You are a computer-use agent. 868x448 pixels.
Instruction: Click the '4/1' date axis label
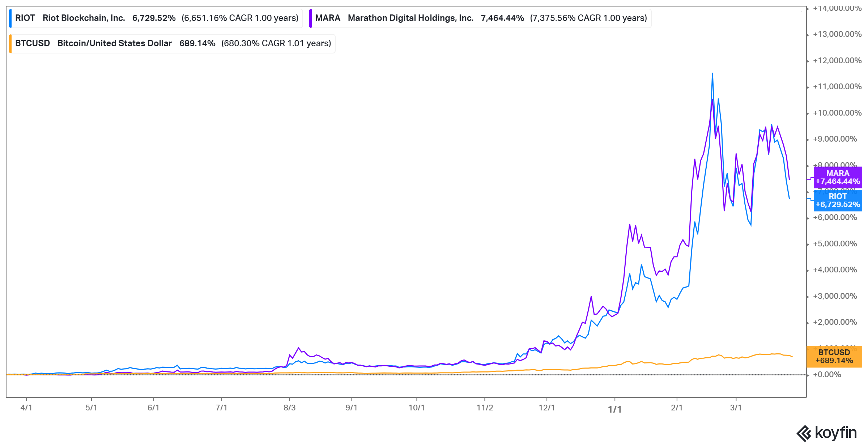26,408
